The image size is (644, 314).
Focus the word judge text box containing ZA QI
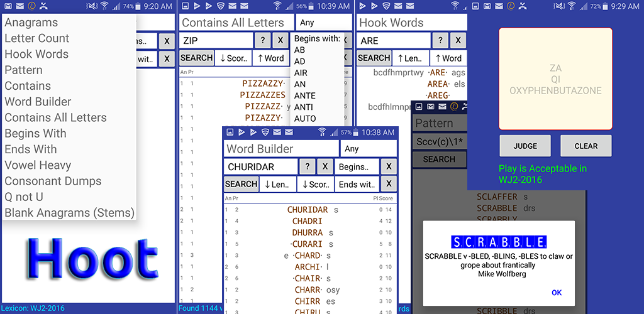pos(556,79)
